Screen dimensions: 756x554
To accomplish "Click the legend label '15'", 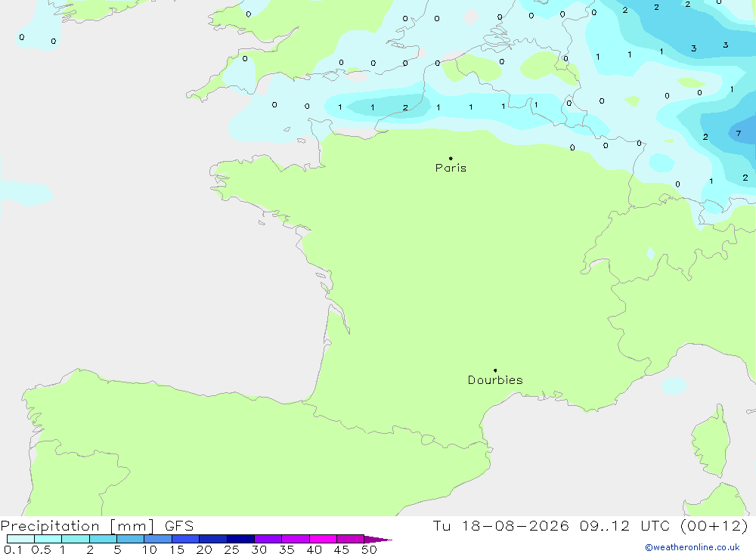I will pos(177,549).
